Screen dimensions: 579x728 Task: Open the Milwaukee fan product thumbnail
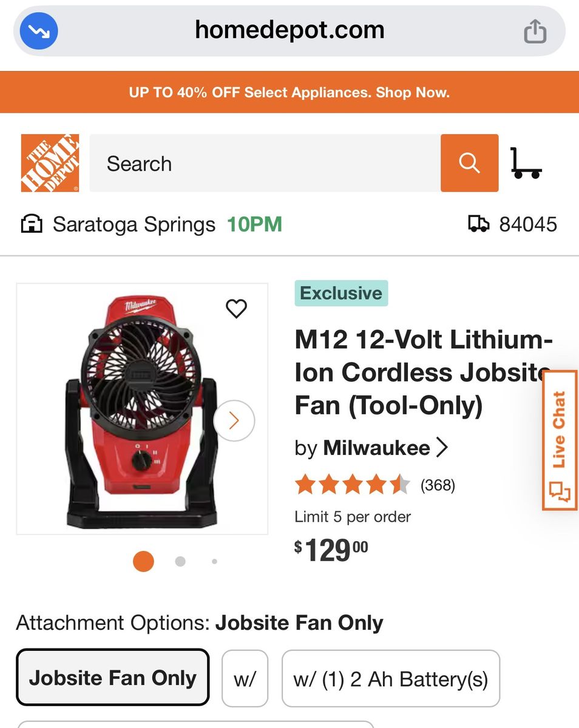pos(141,409)
